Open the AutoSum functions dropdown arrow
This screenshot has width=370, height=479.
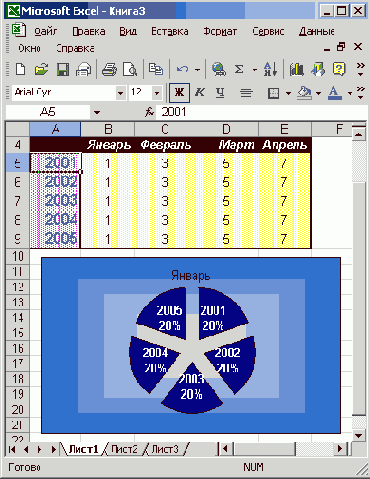click(x=255, y=70)
